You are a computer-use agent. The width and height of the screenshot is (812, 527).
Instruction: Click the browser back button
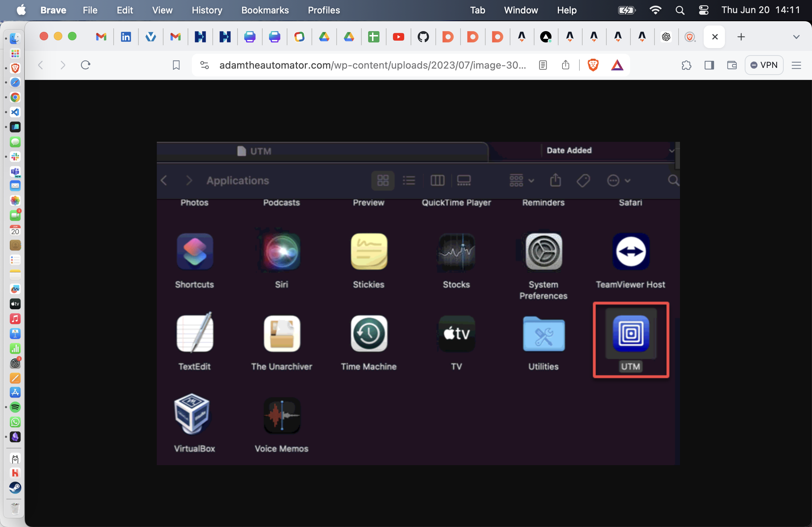[x=40, y=65]
